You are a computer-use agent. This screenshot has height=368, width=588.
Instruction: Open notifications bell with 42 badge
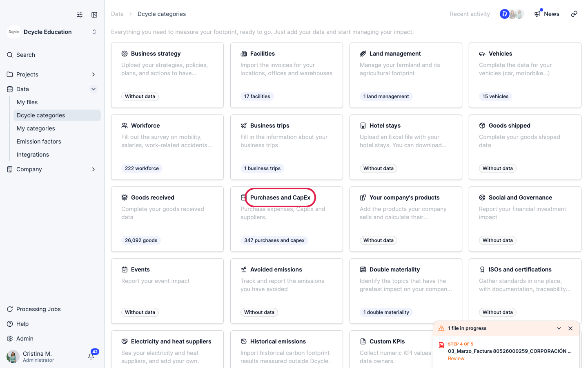(x=92, y=355)
